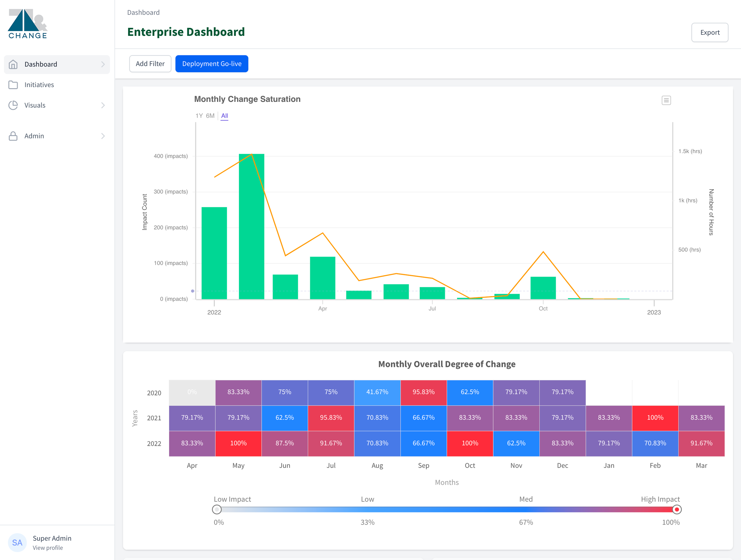Click the Dashboard breadcrumb
Viewport: 741px width, 560px height.
tap(143, 12)
